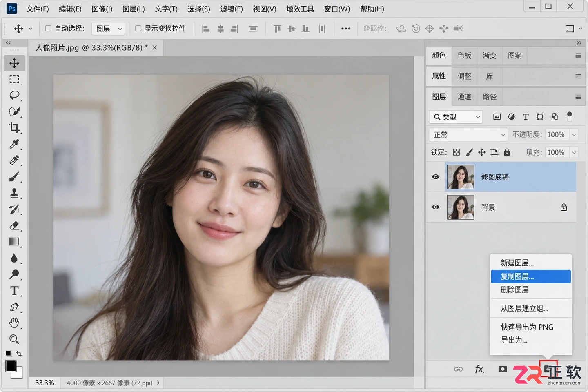Click the three-dots more options button
588x392 pixels.
click(x=346, y=29)
